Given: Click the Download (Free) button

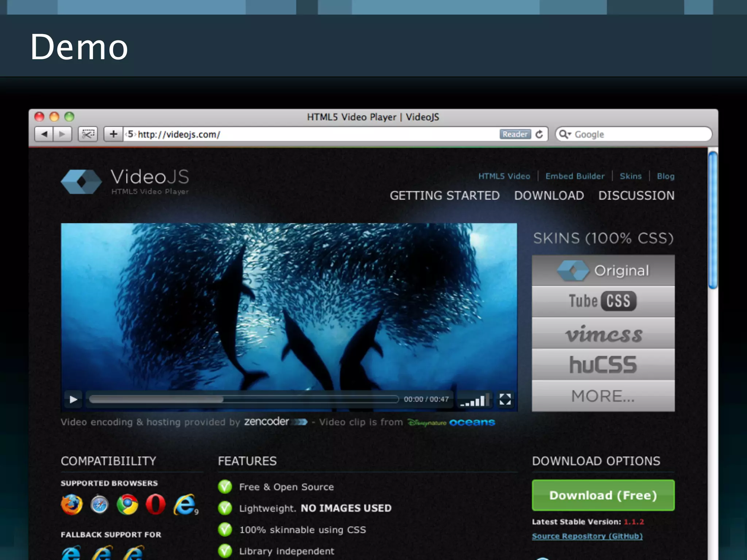Looking at the screenshot, I should [603, 495].
